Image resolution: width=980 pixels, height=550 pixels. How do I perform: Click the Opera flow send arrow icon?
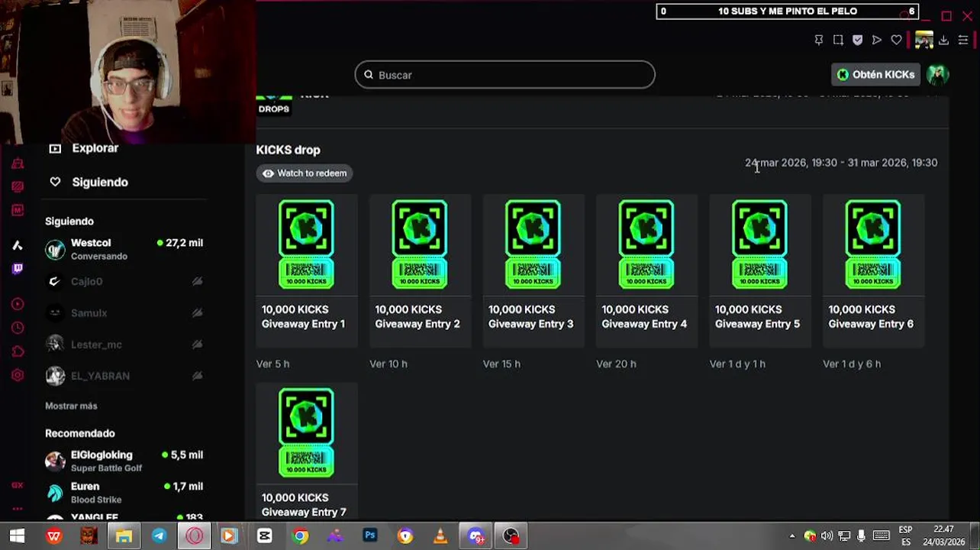(x=877, y=40)
